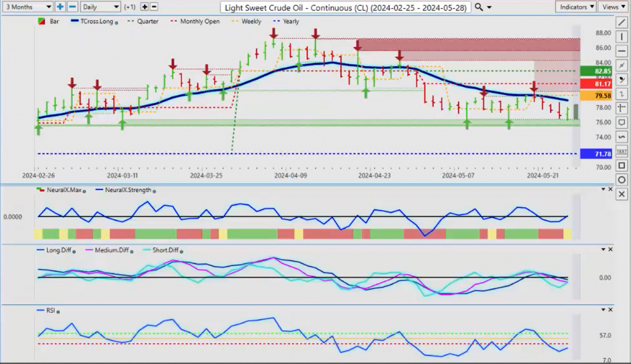Screen dimensions: 631x364
Task: Choose the TEXT annotation tool
Action: (622, 151)
